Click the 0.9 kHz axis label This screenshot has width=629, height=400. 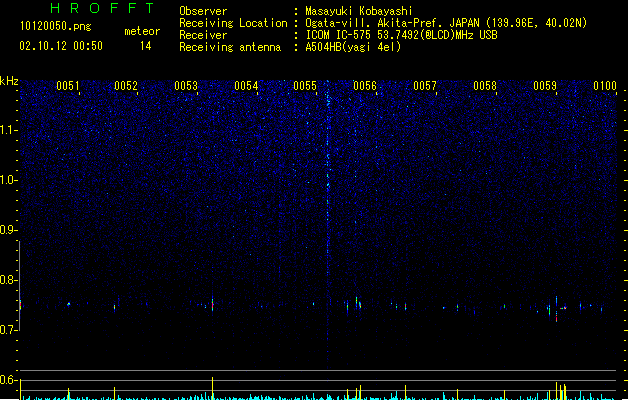[9, 230]
